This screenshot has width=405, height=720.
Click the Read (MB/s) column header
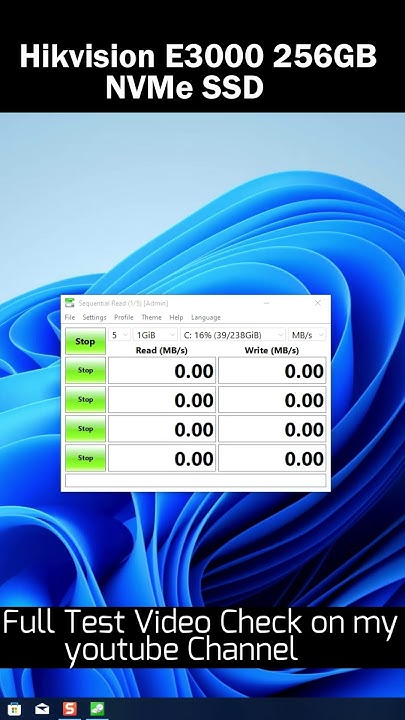[x=162, y=350]
